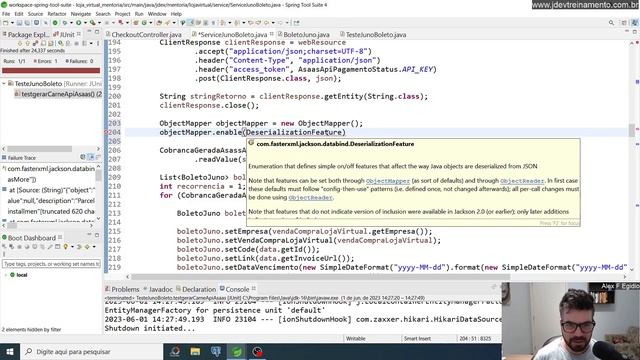Open the Javadoc tab in the bottom panel
The width and height of the screenshot is (640, 360).
point(158,289)
